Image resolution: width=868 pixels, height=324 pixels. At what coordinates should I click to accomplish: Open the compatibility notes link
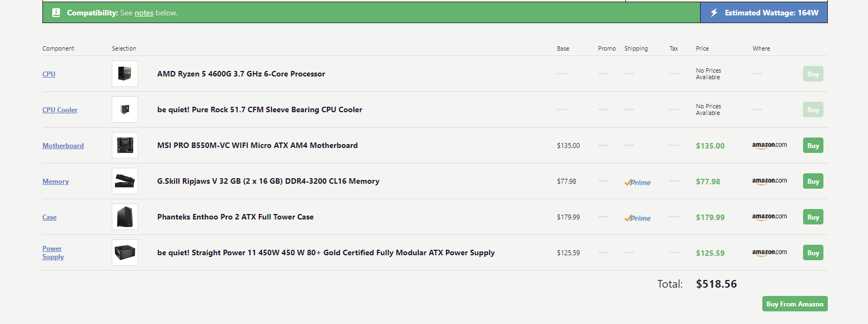click(144, 13)
